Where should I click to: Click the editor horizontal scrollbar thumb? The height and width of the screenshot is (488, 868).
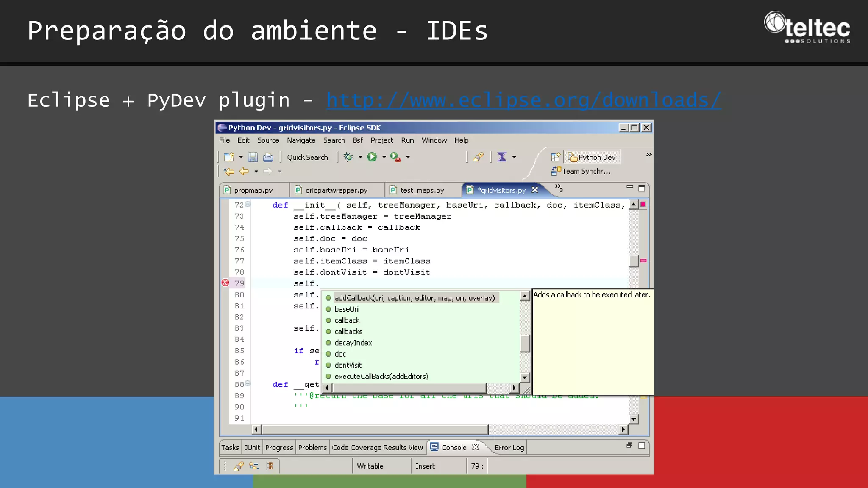pyautogui.click(x=375, y=430)
